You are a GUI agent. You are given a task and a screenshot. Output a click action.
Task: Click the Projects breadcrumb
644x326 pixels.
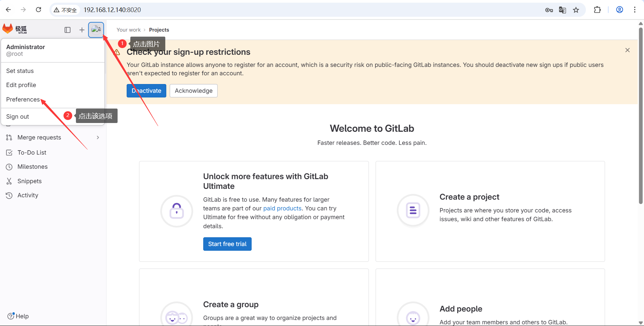pos(159,30)
